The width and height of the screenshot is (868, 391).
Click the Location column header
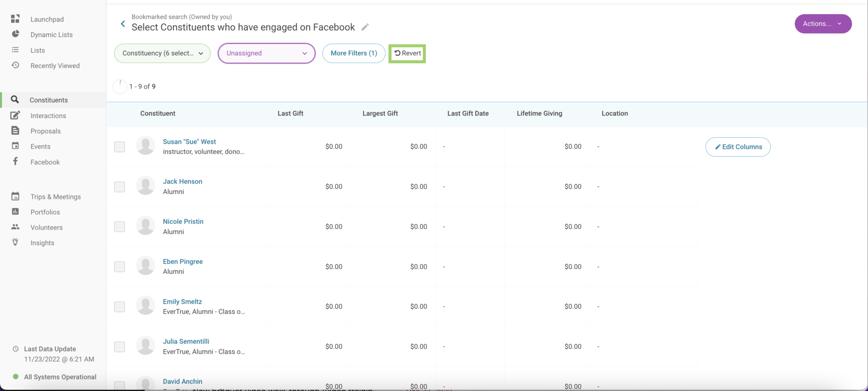pyautogui.click(x=615, y=114)
